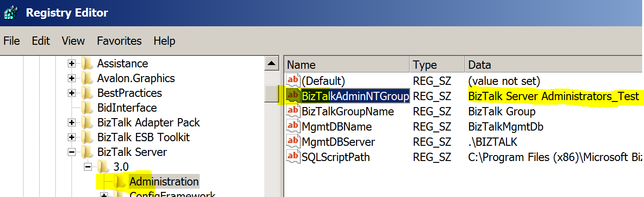Select the (Default) value entry

(x=323, y=81)
